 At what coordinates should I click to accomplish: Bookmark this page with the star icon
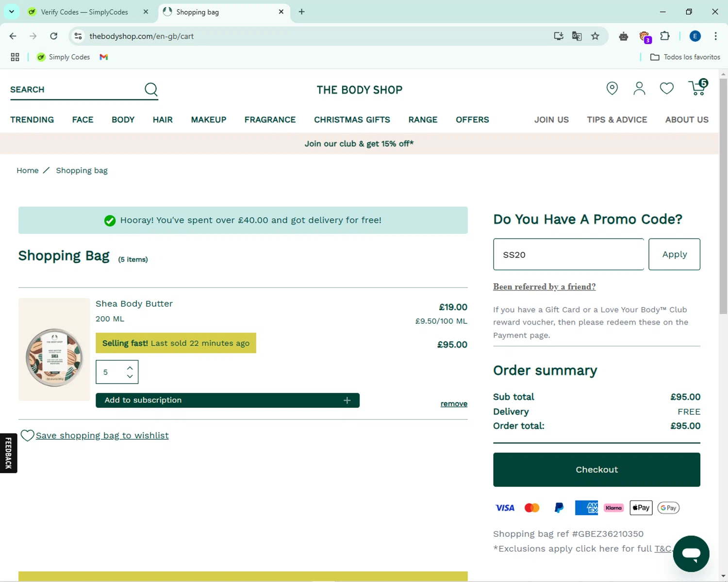tap(595, 36)
